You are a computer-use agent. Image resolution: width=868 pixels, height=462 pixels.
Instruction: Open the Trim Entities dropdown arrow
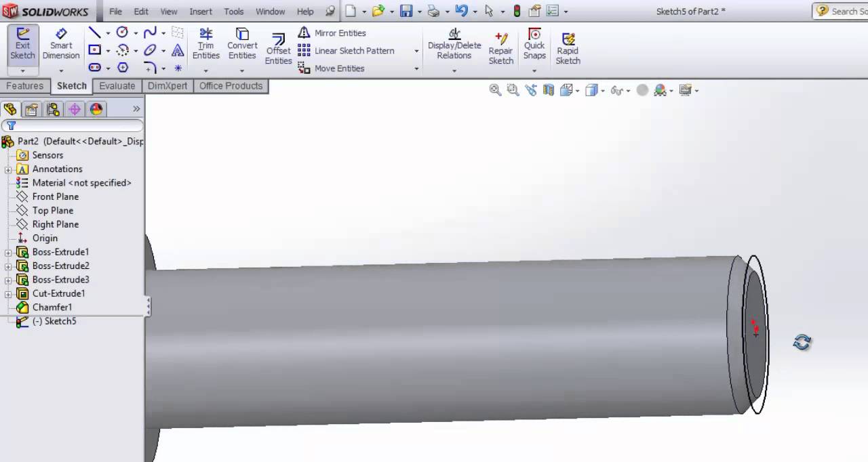[205, 70]
